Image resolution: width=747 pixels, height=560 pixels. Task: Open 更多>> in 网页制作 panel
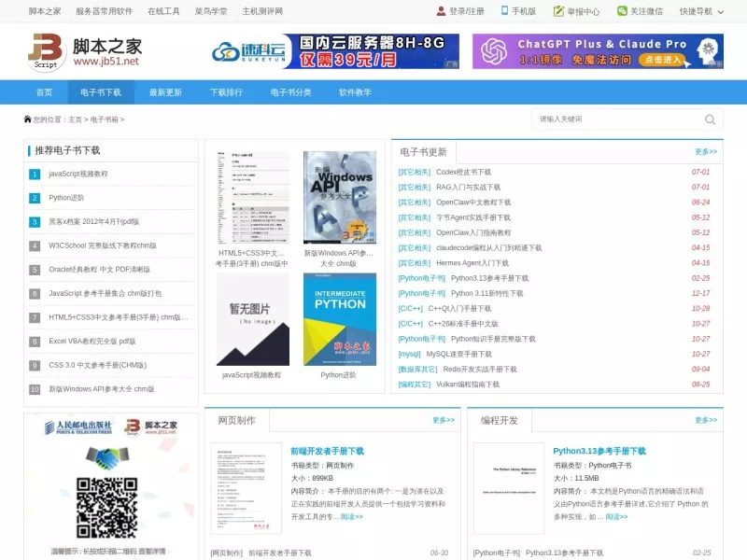(443, 420)
